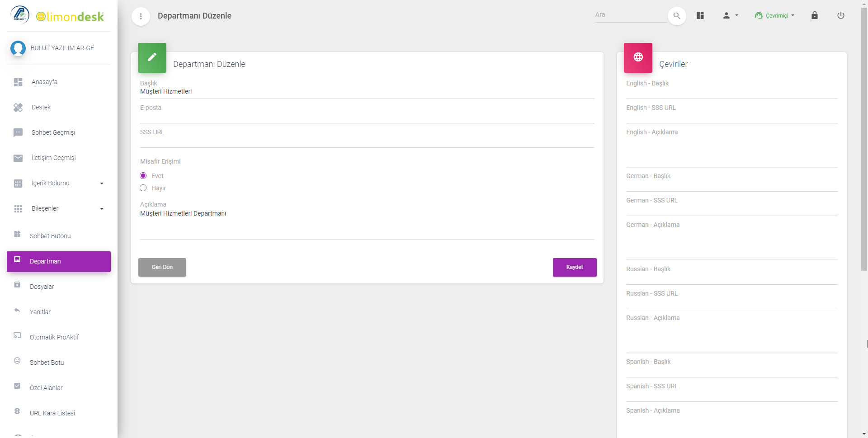Click the green pencil edit icon
This screenshot has height=438, width=868.
pyautogui.click(x=152, y=57)
